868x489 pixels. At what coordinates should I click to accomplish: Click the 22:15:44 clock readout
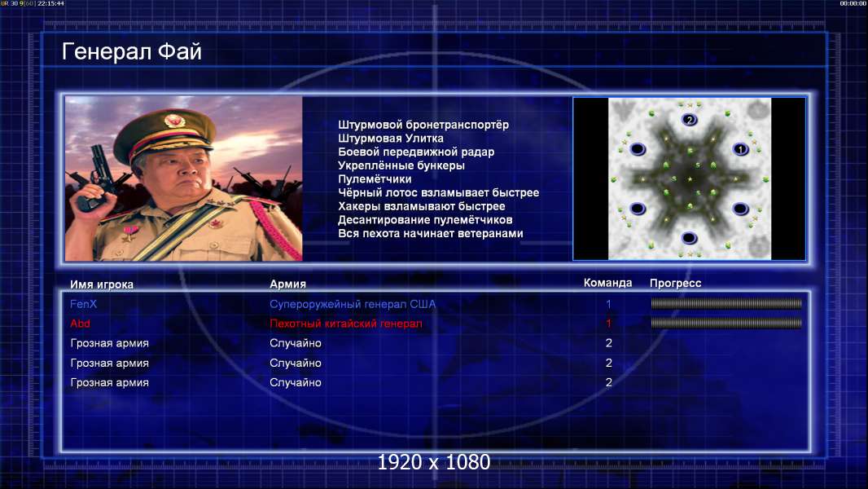pos(51,3)
